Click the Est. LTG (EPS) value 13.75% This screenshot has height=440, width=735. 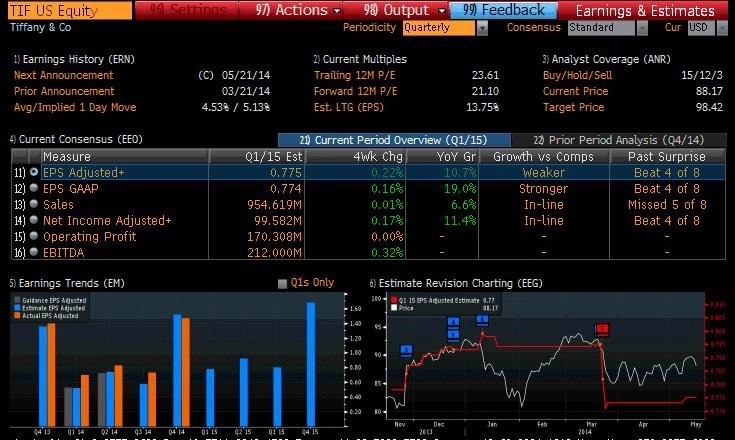482,107
